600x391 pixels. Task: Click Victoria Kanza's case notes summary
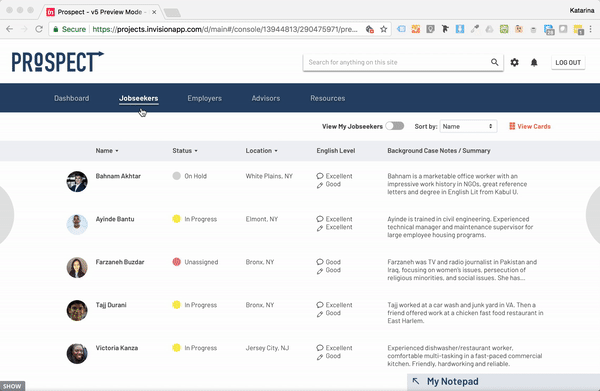coord(465,355)
